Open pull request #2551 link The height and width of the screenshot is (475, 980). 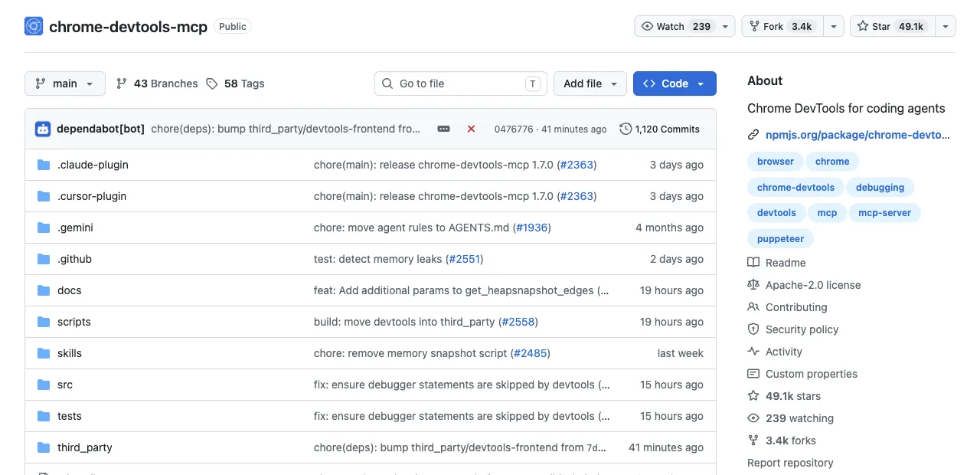(x=464, y=259)
